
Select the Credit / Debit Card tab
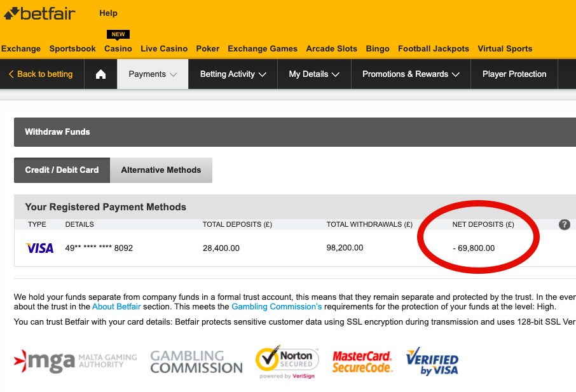click(62, 170)
